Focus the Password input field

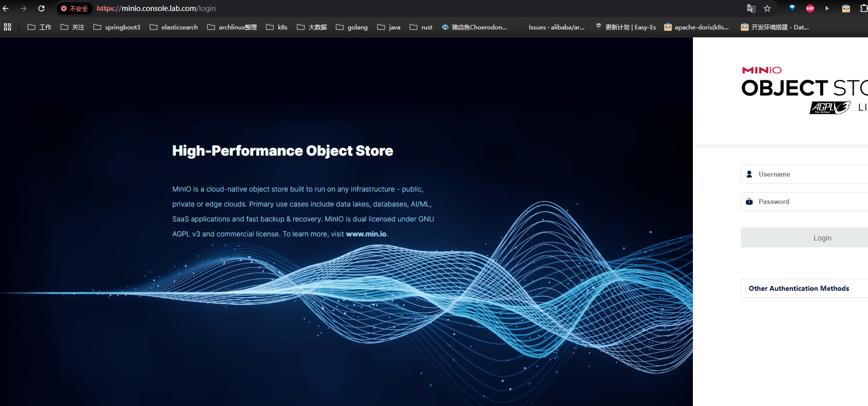point(804,202)
